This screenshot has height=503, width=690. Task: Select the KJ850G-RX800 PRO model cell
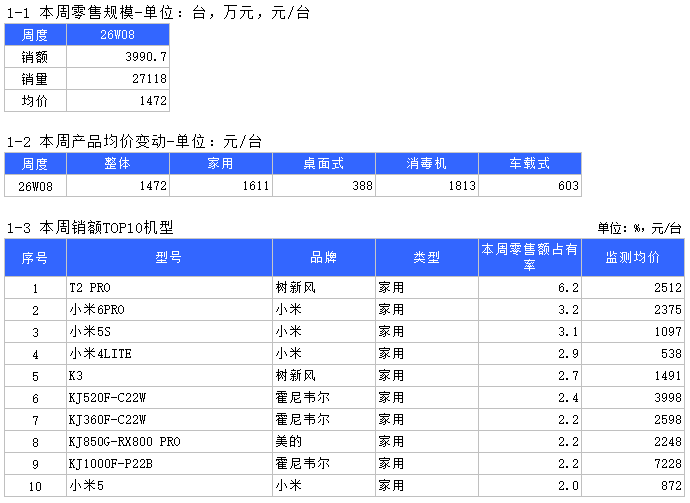[x=169, y=442]
